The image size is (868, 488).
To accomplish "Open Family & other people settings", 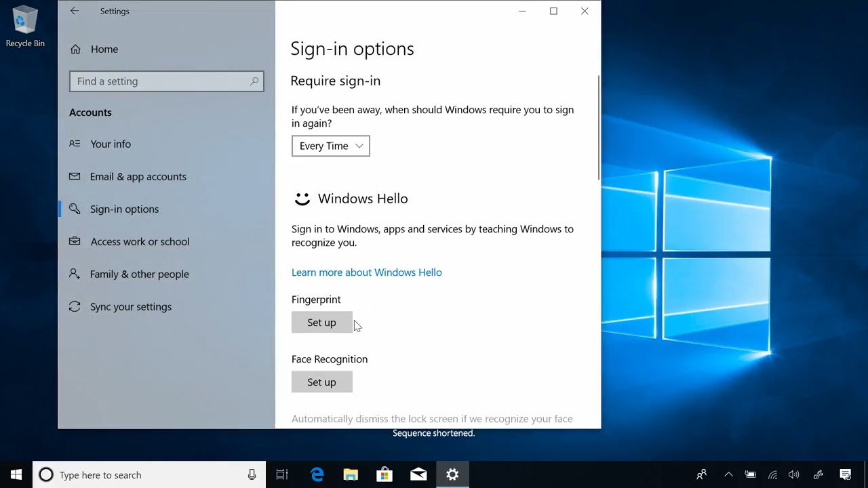I will pos(139,274).
